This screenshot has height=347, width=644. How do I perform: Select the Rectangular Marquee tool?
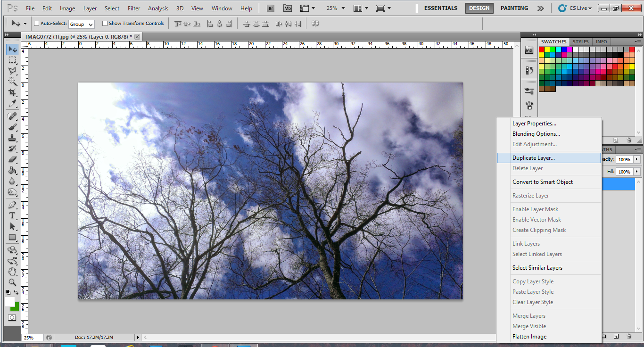12,60
